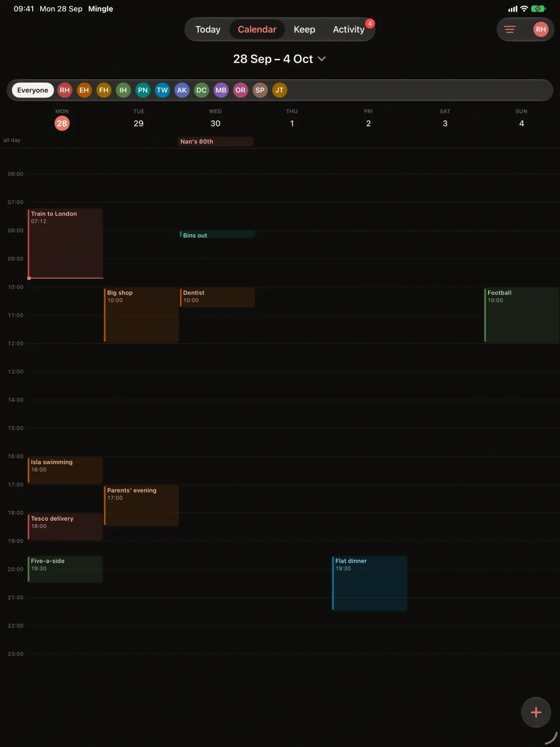Select the Calendar tab
This screenshot has height=747, width=560.
257,29
